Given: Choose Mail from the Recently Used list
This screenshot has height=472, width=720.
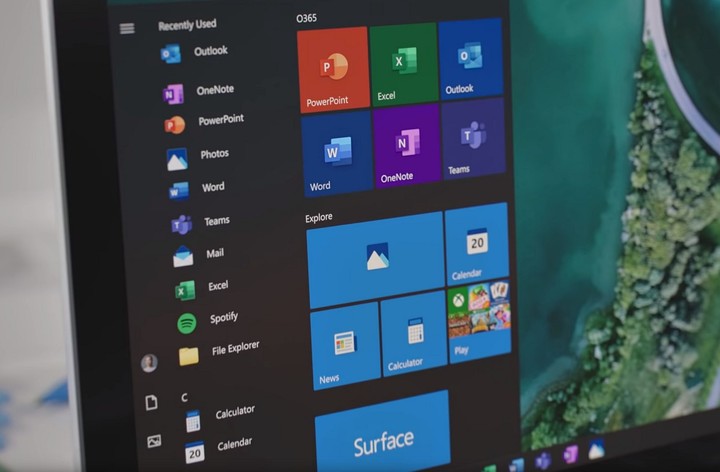Looking at the screenshot, I should [x=200, y=255].
